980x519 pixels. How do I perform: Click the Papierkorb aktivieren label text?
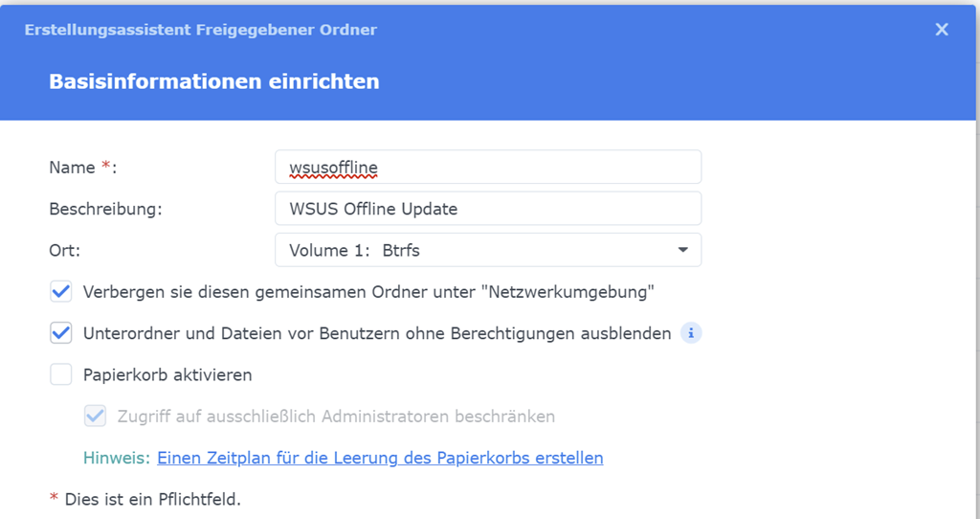167,374
